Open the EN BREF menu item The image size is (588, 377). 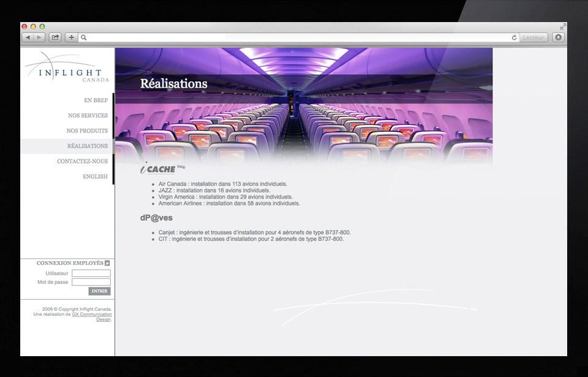tap(96, 100)
